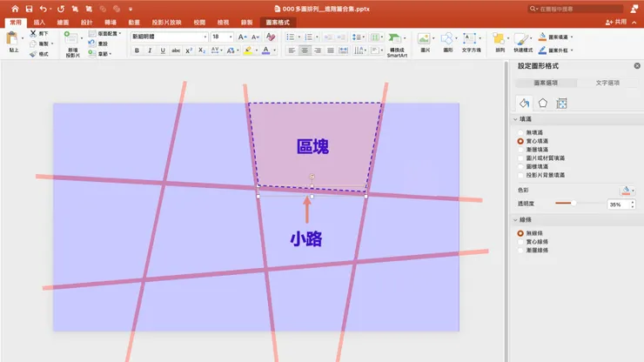Decrease font size with smaller A icon
Viewport: 644px width, 362px height.
(255, 37)
